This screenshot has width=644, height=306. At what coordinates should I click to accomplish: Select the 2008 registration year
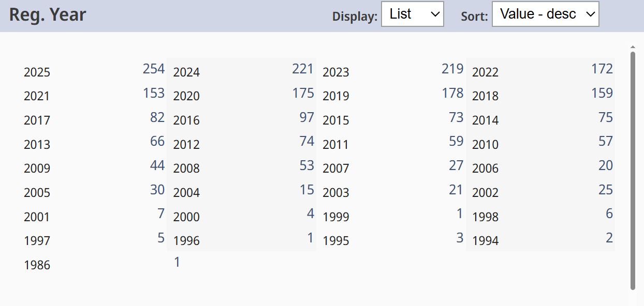pyautogui.click(x=186, y=169)
